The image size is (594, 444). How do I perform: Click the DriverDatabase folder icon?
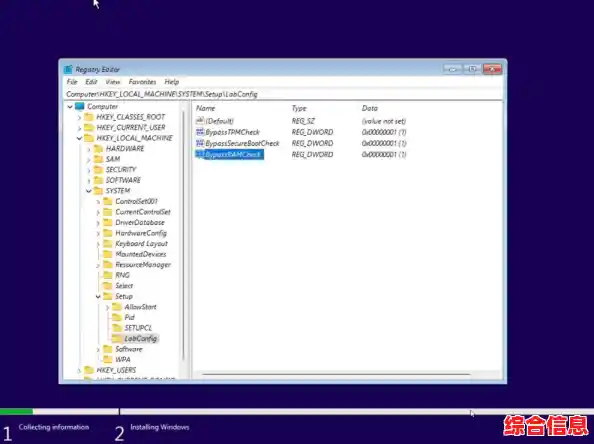pyautogui.click(x=108, y=222)
